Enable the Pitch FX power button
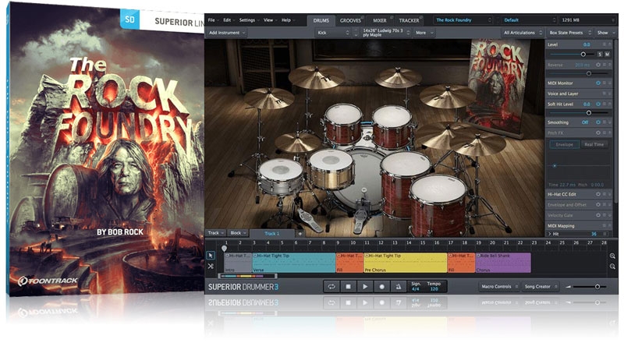 click(597, 133)
